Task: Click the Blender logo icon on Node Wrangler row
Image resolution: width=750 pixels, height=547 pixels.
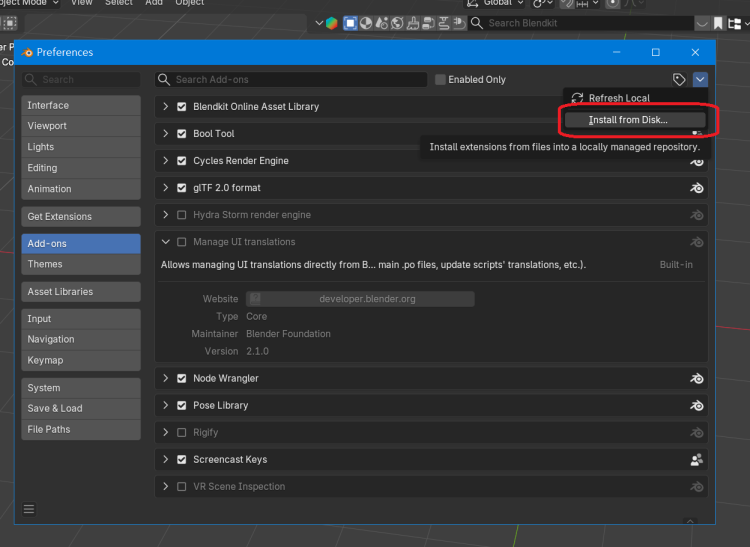Action: pos(696,379)
